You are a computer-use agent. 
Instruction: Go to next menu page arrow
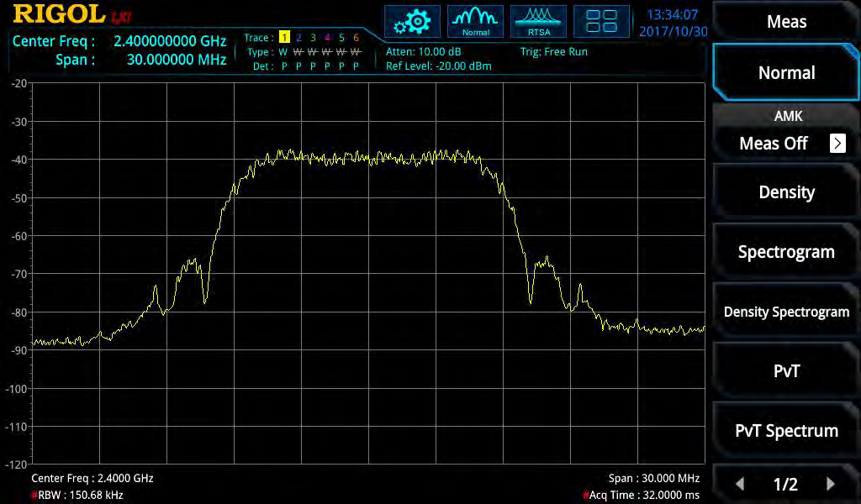point(830,484)
